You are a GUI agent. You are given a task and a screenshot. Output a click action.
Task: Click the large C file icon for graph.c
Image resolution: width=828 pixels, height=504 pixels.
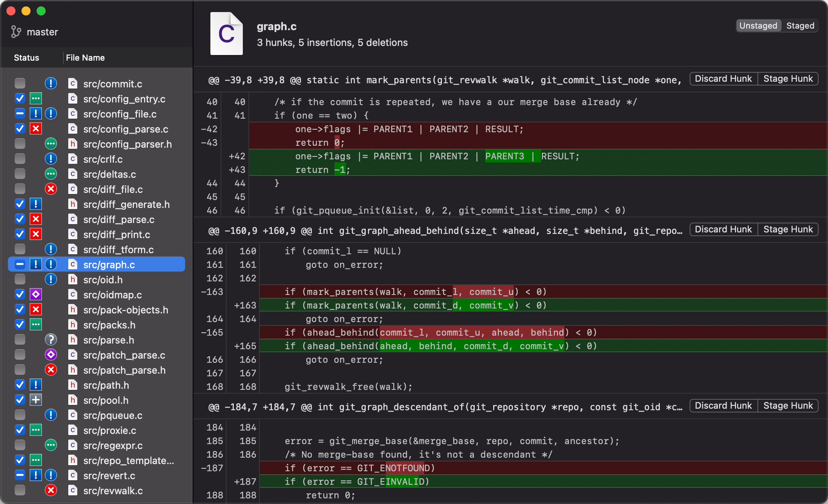227,34
